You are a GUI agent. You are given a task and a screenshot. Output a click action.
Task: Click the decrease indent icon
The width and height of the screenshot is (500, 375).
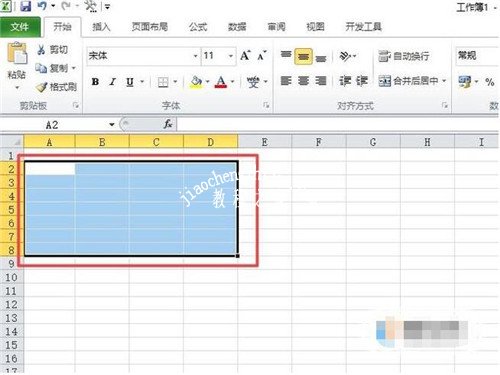click(x=345, y=81)
